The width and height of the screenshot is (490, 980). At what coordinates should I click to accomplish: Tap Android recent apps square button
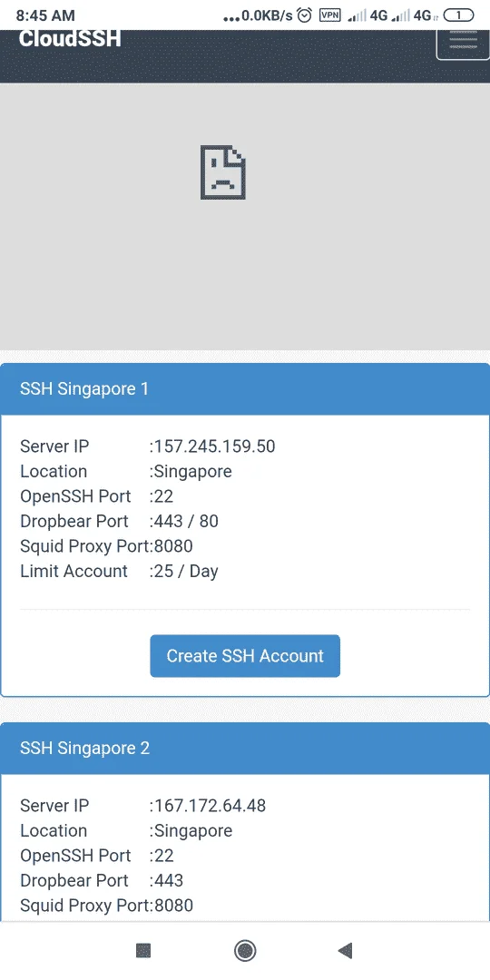[x=143, y=951]
